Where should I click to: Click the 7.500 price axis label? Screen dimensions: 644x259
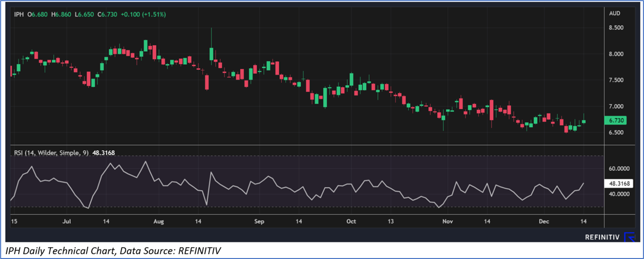point(616,80)
